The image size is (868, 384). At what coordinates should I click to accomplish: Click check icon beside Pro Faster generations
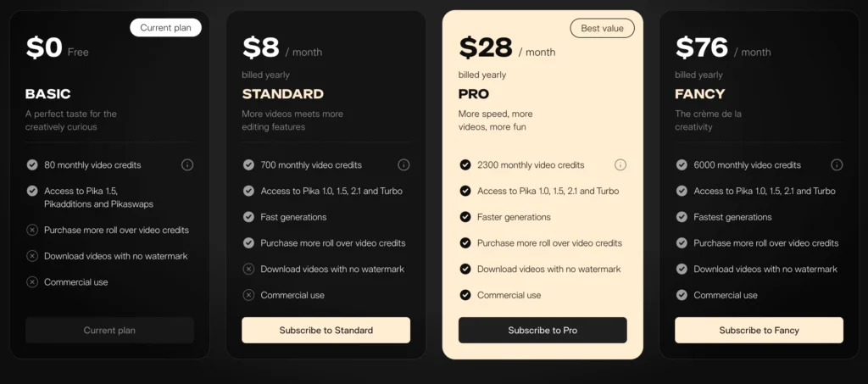pyautogui.click(x=465, y=217)
